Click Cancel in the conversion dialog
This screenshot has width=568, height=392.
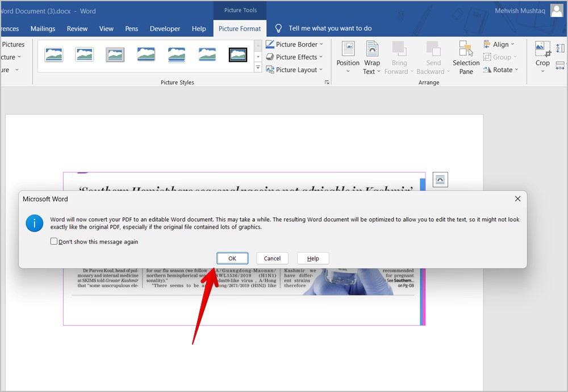272,258
